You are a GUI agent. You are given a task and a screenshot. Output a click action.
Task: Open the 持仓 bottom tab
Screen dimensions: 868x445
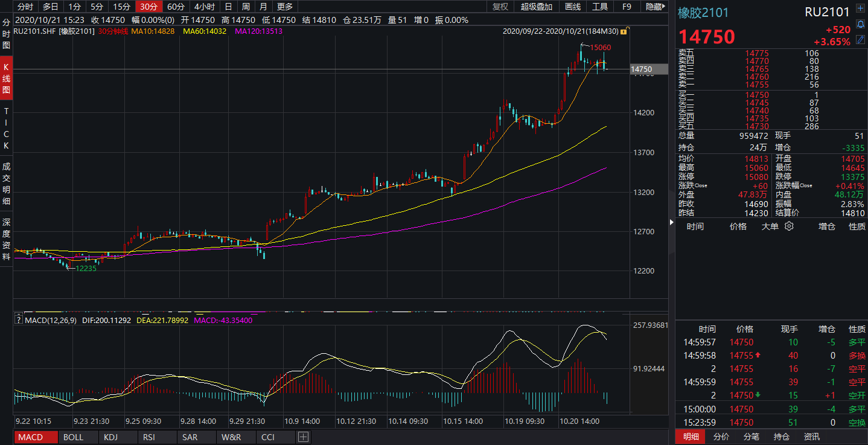(782, 437)
